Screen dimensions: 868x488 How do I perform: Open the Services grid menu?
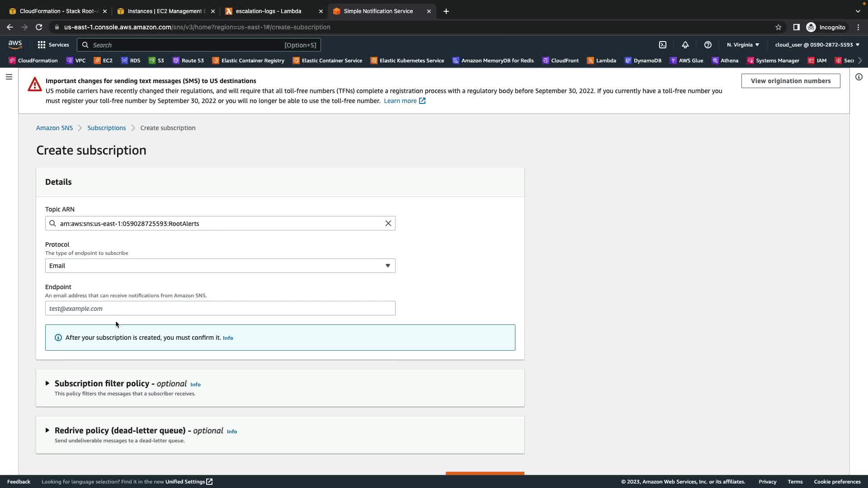[x=53, y=45]
